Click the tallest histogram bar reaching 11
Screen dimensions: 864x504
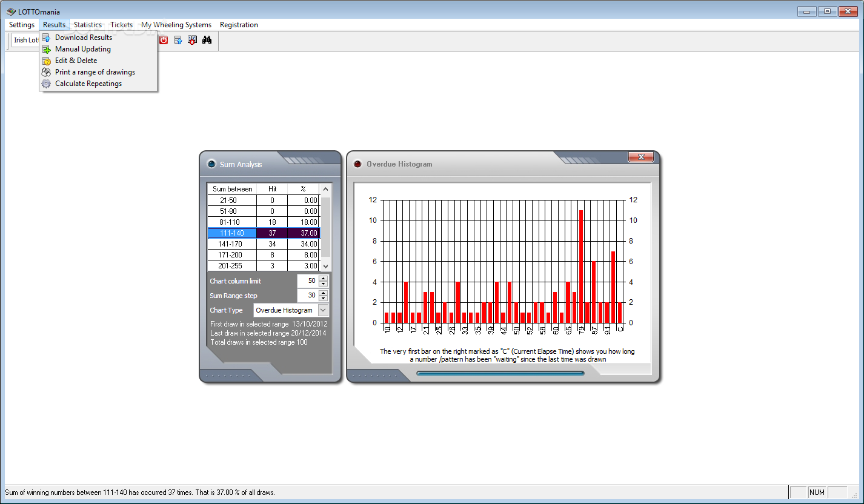[x=581, y=267]
